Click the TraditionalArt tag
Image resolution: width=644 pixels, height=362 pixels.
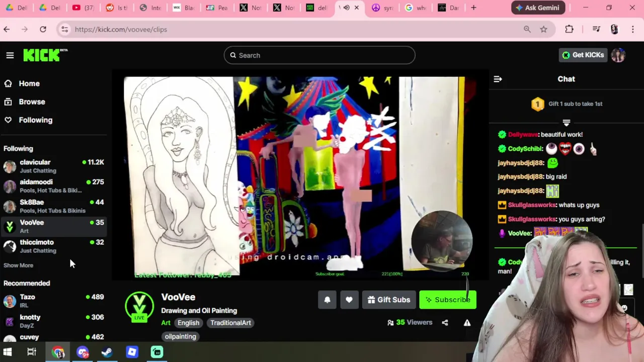230,323
